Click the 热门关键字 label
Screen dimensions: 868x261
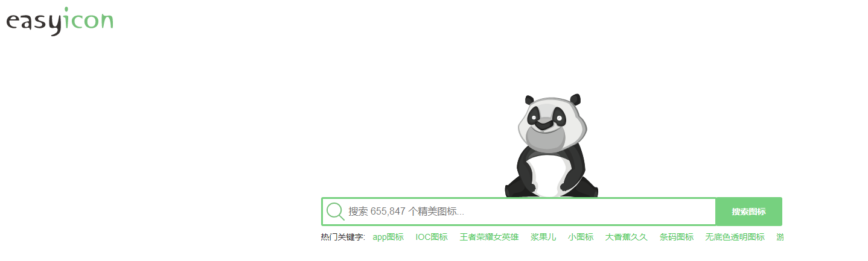coord(343,237)
